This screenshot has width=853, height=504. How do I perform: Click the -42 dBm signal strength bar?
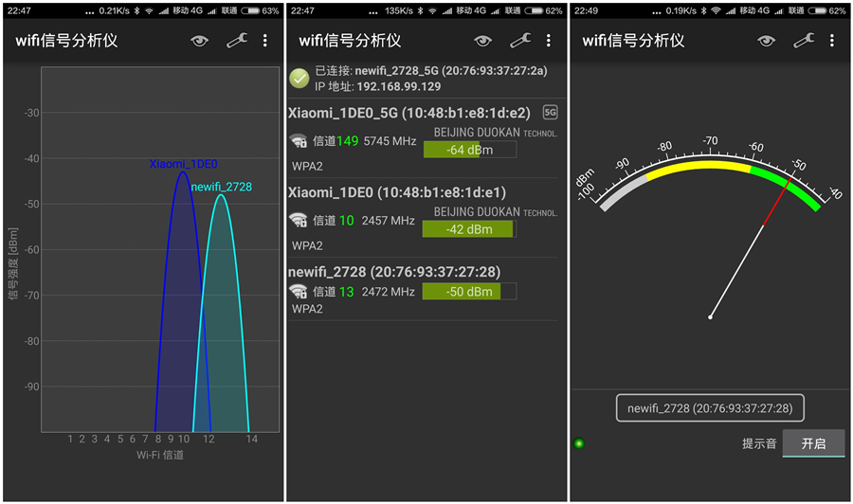point(468,229)
